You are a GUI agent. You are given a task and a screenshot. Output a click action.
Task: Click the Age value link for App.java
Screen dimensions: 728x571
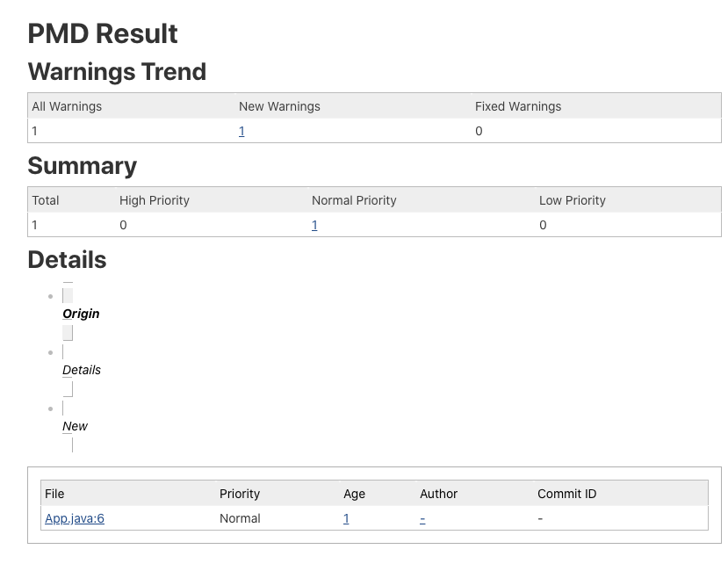tap(346, 518)
